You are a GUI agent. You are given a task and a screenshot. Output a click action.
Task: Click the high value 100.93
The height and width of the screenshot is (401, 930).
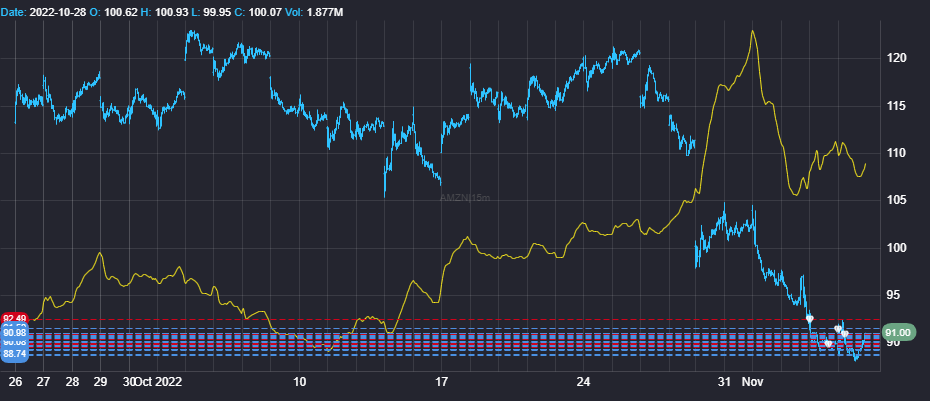point(171,12)
